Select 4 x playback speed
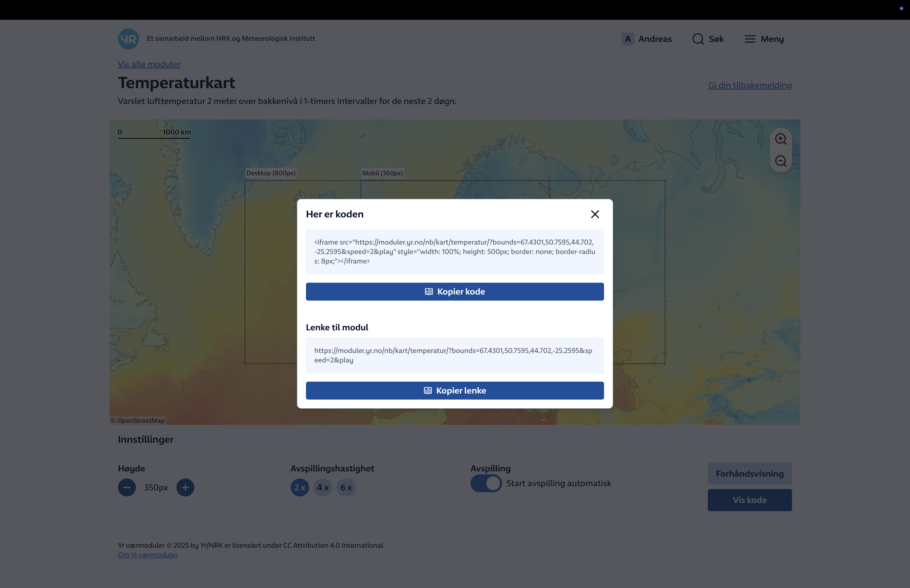This screenshot has height=588, width=910. click(x=323, y=487)
